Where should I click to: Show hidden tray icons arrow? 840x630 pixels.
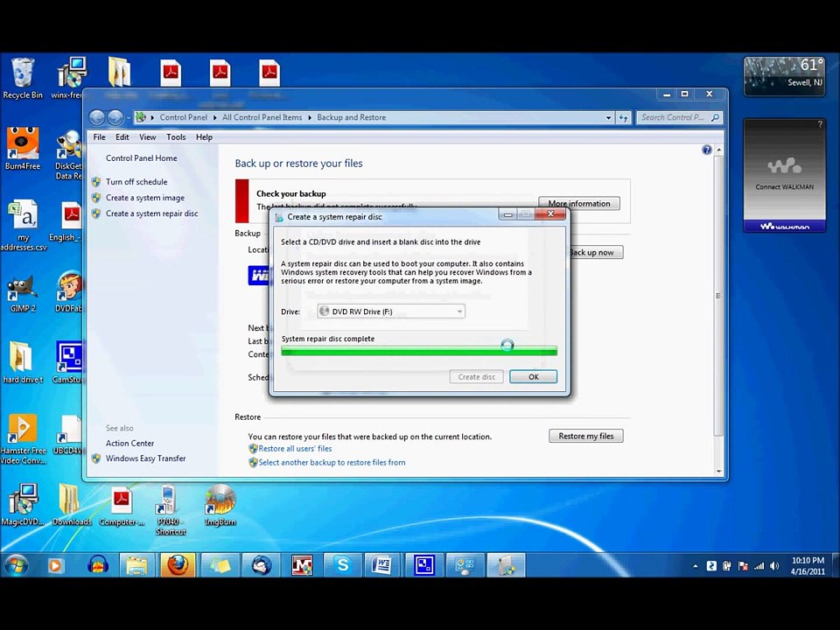click(696, 566)
